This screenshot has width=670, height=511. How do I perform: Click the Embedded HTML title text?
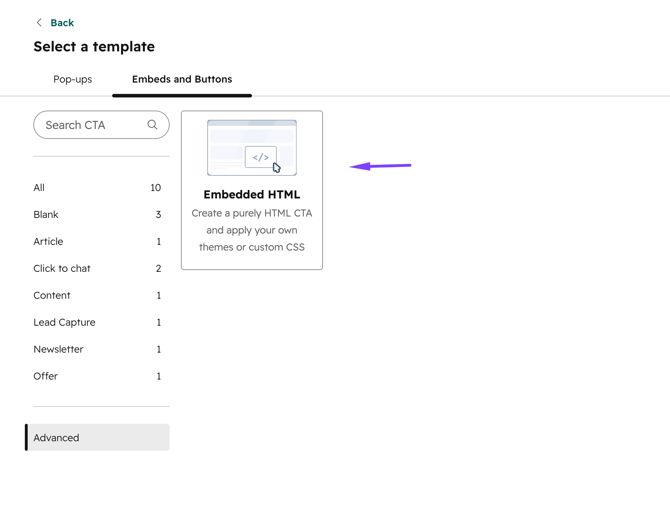pyautogui.click(x=252, y=194)
